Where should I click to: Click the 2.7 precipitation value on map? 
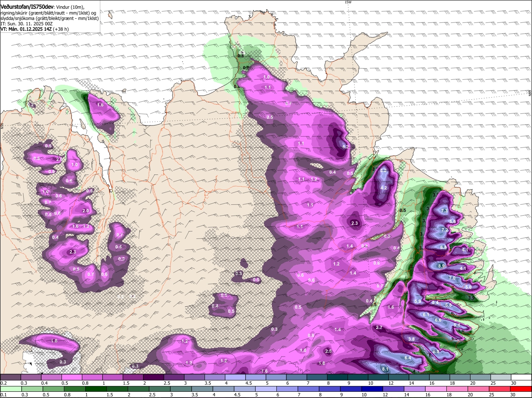coord(379,327)
